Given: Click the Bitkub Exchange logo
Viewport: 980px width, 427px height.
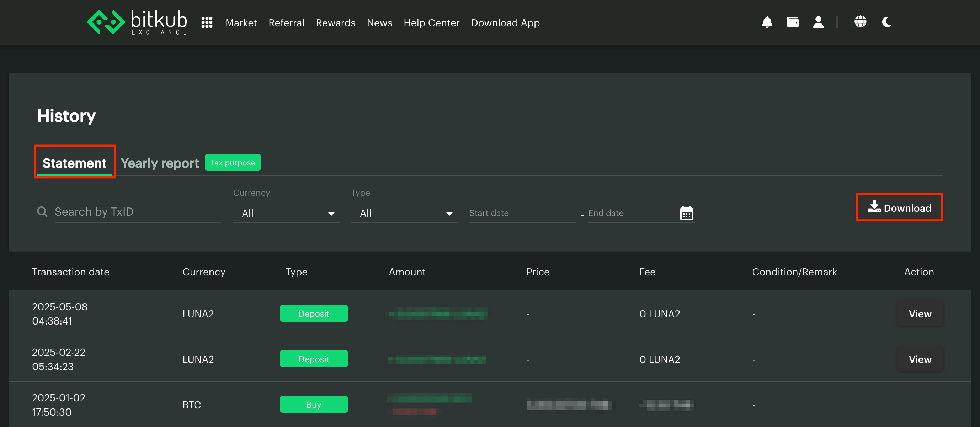Looking at the screenshot, I should [137, 22].
